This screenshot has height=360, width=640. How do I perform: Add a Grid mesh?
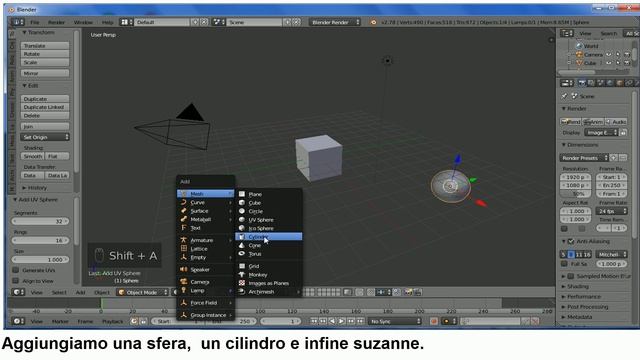click(268, 266)
